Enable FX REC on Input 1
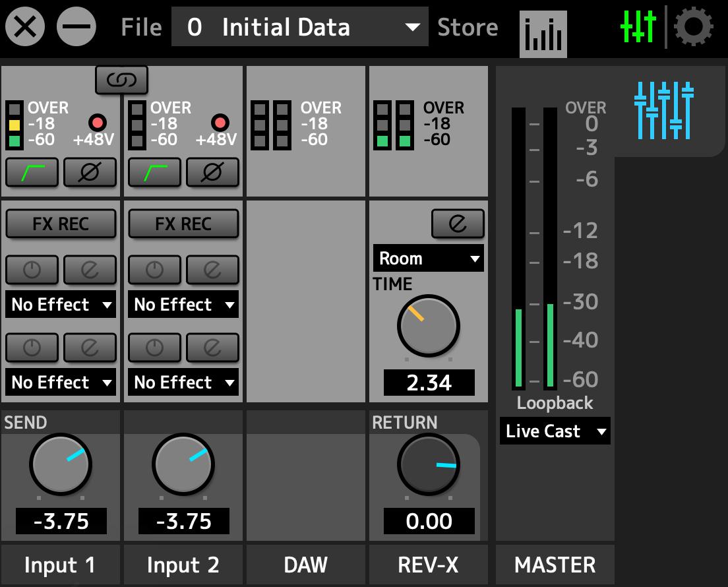 point(61,224)
